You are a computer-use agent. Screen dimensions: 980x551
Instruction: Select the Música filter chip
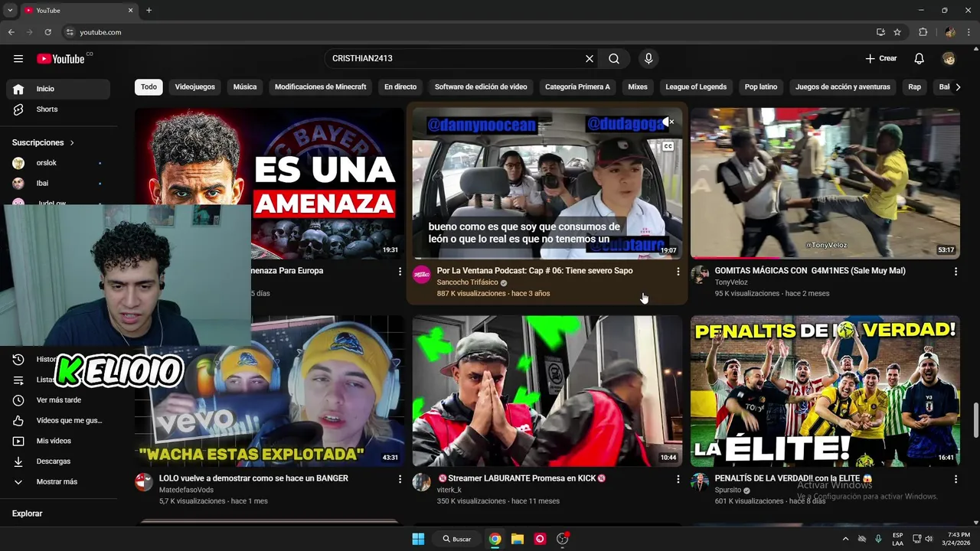pyautogui.click(x=245, y=87)
